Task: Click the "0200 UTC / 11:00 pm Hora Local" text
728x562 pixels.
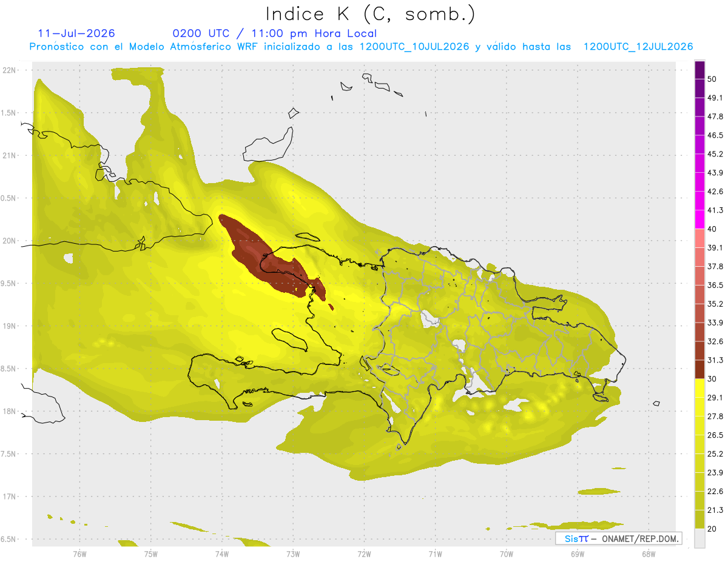Action: (x=274, y=33)
